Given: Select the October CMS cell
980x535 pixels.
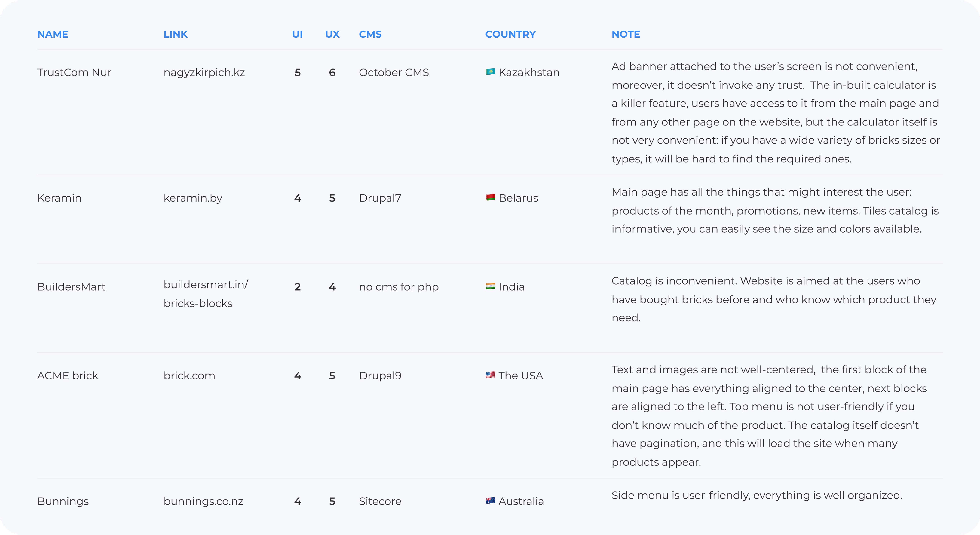Looking at the screenshot, I should 393,72.
